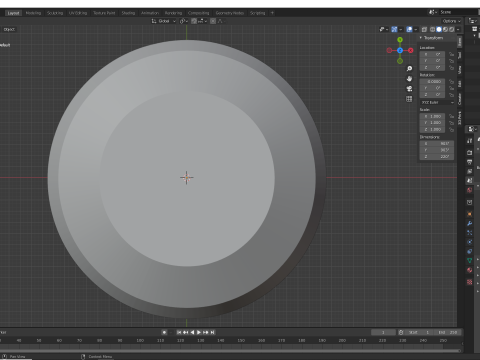Open the Object menu in viewport header
Screen dimensions: 480x360
(9, 29)
